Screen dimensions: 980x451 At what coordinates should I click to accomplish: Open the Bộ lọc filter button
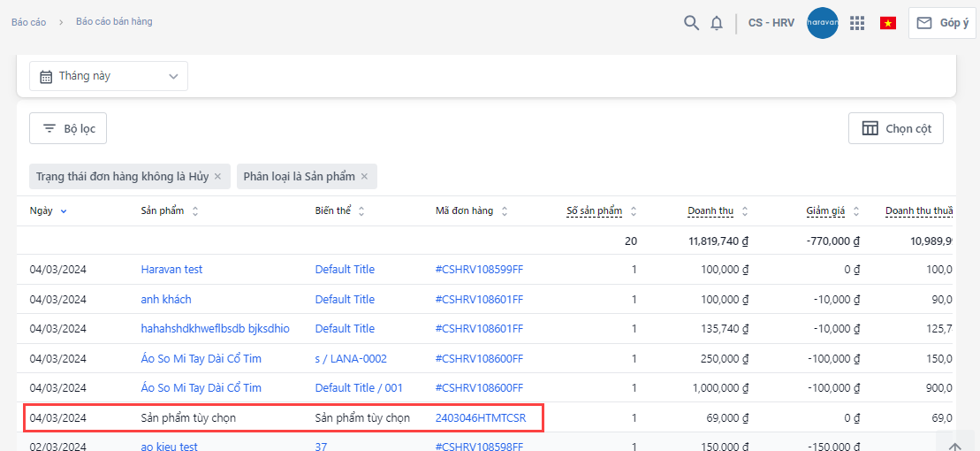[x=68, y=129]
